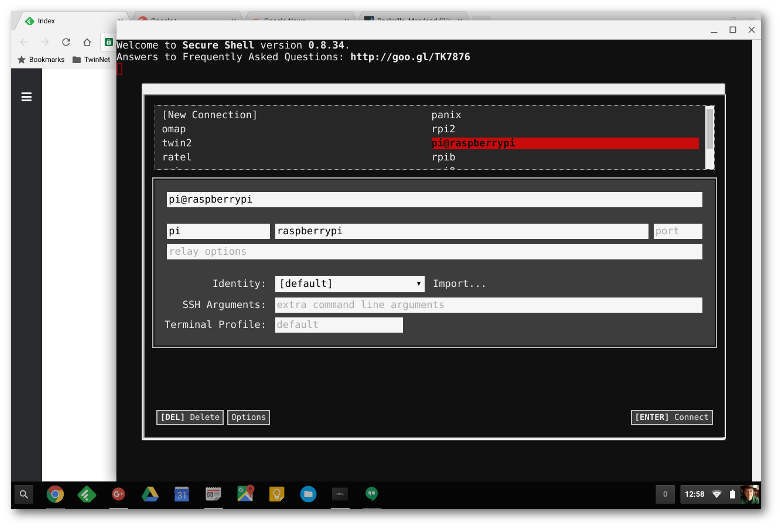Click the relay options field

pos(434,251)
